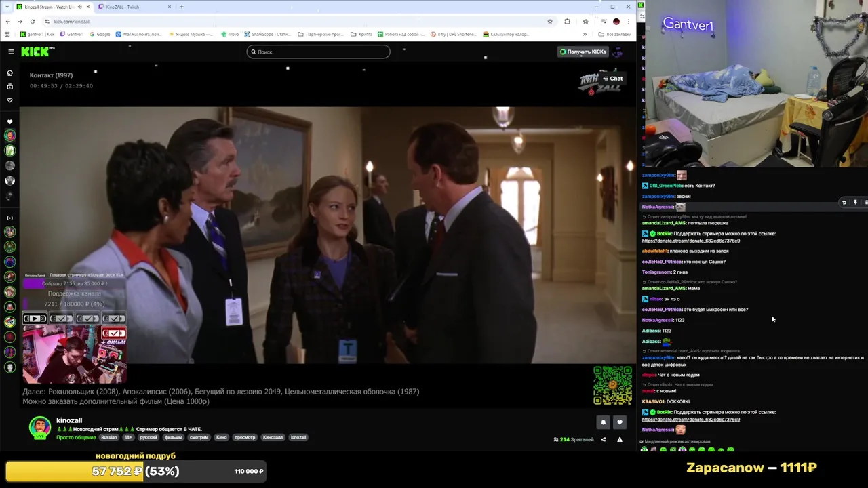Open the Chrome profile avatar

616,21
